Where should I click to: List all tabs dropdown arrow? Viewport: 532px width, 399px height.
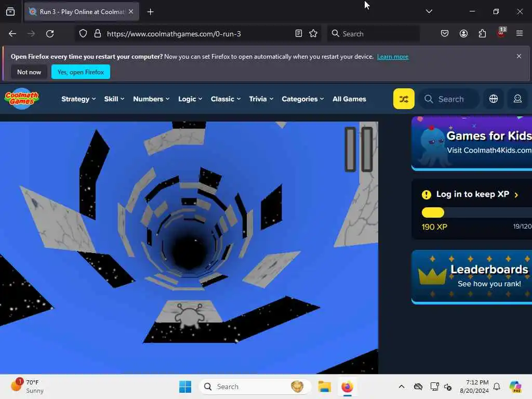(429, 11)
